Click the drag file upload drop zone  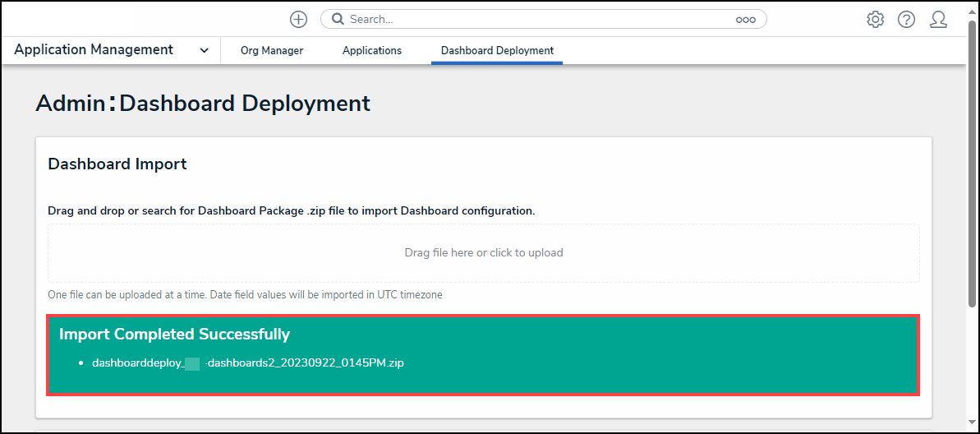[483, 253]
